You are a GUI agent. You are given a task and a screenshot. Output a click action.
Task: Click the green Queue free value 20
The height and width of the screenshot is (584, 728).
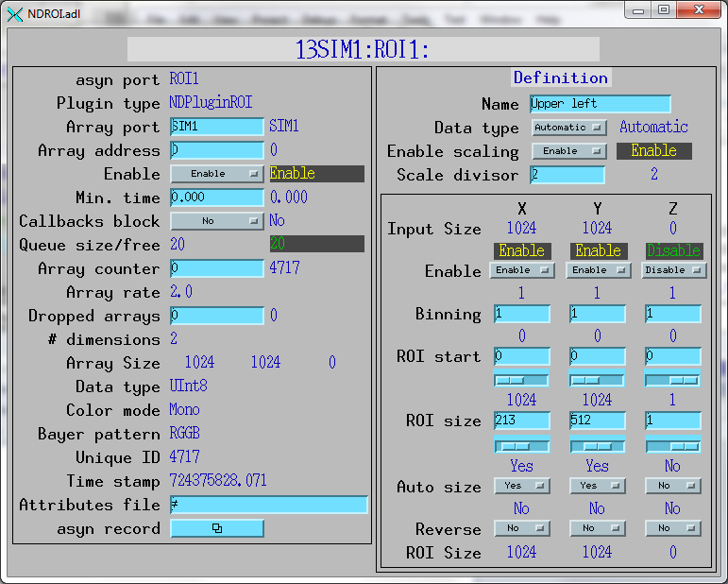[278, 244]
